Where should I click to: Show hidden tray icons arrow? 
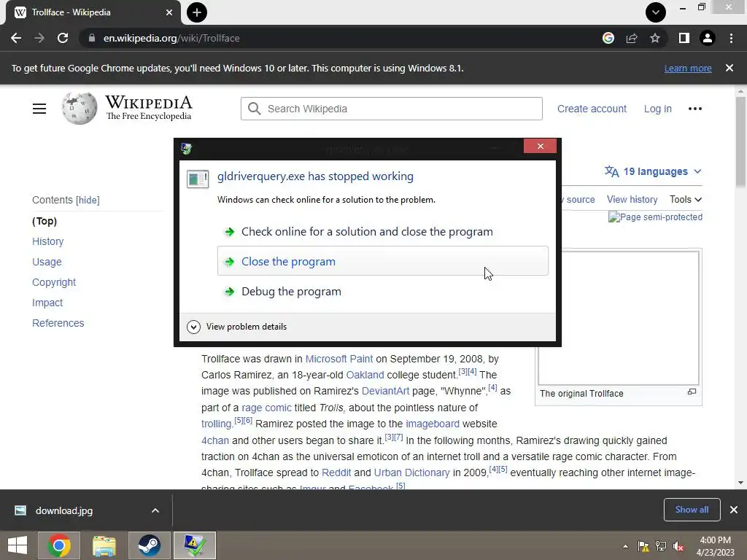click(625, 546)
